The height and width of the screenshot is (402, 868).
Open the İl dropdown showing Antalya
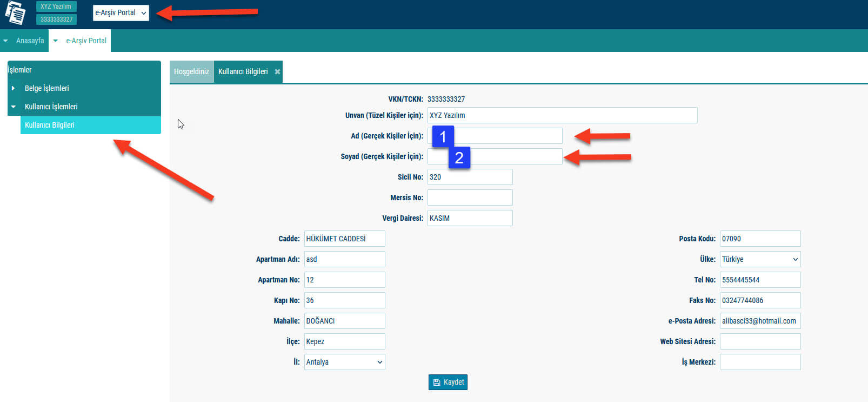coord(344,362)
